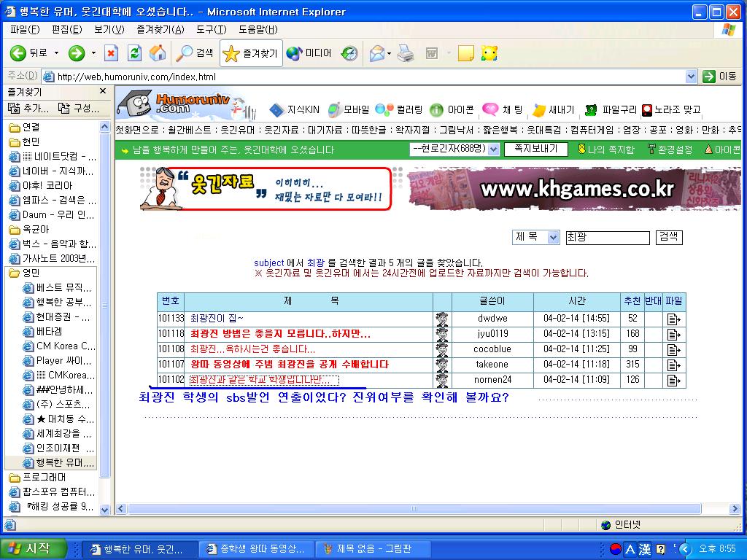Open the 도움말(H) menu

258,29
